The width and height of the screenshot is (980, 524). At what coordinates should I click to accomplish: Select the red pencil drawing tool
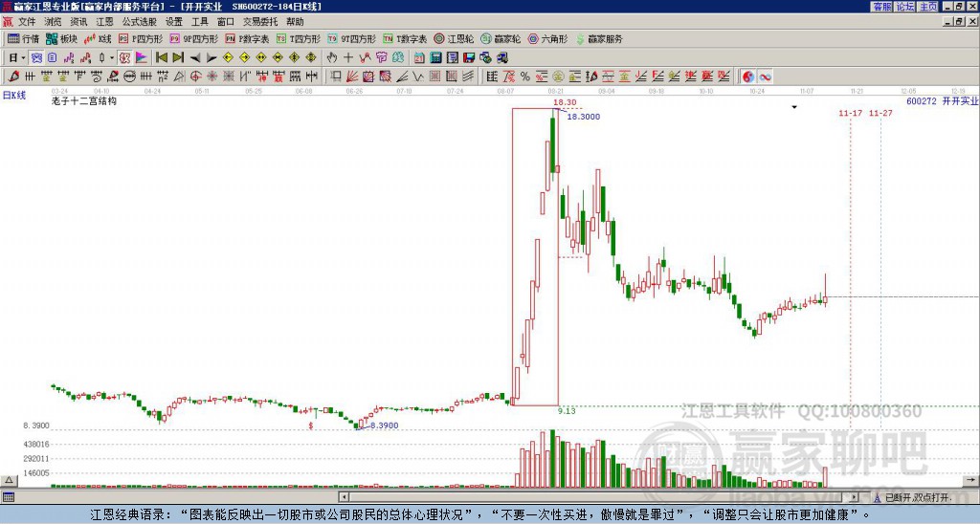click(x=13, y=76)
